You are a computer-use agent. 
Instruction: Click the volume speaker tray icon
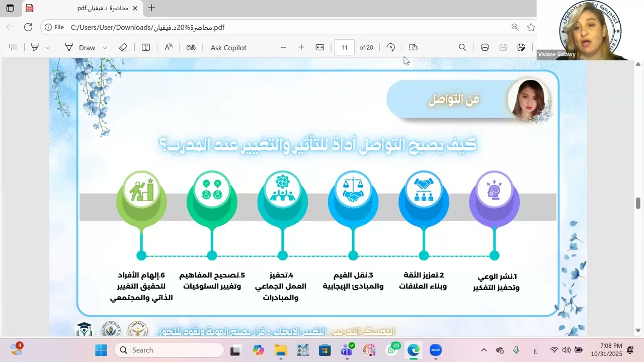coord(566,350)
